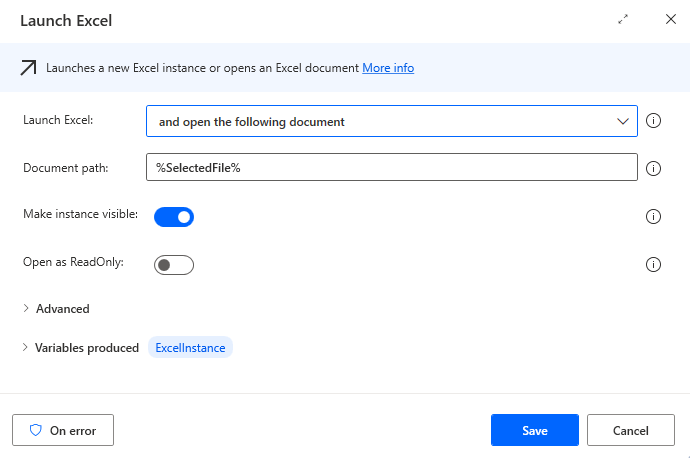Open the Launch Excel dropdown

(x=392, y=121)
